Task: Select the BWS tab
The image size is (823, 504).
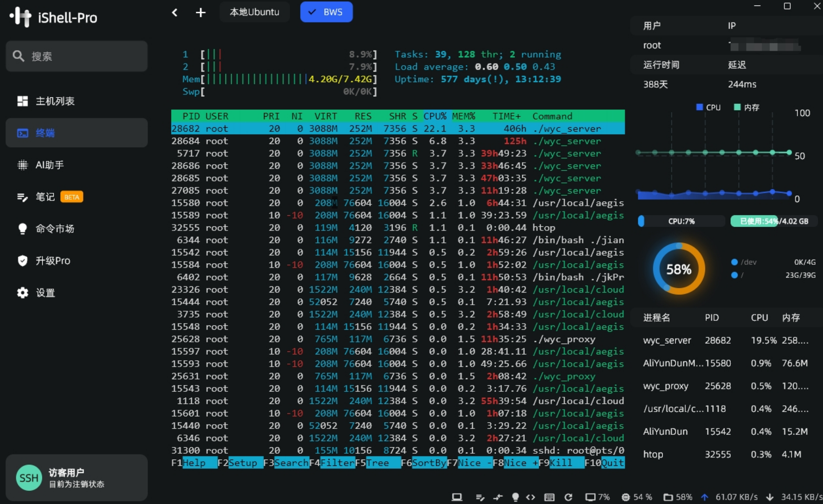Action: [x=326, y=12]
